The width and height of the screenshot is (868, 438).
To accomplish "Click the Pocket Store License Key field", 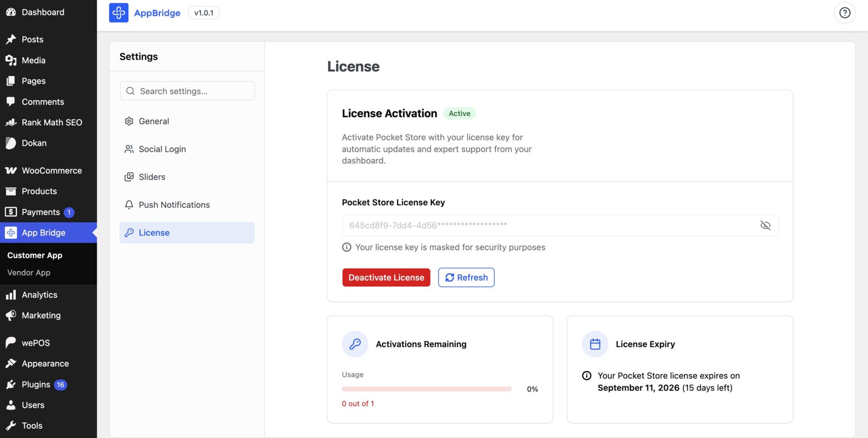I will click(x=560, y=225).
